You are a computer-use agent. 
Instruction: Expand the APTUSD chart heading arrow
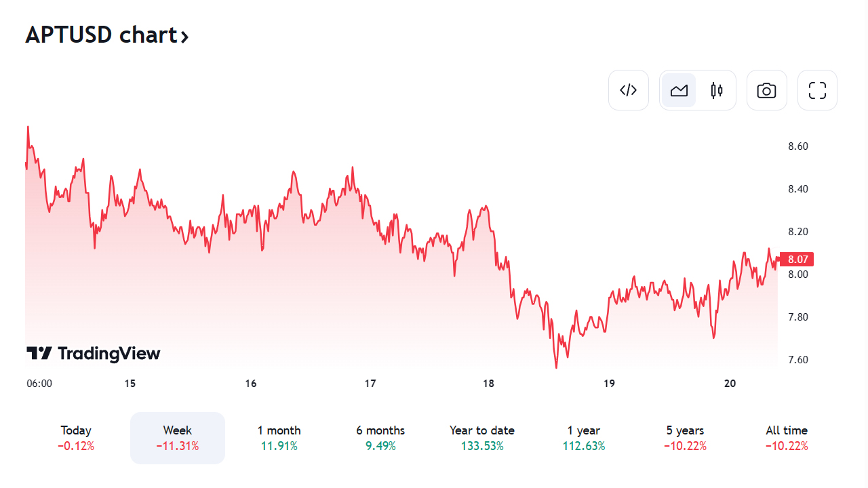[x=184, y=36]
